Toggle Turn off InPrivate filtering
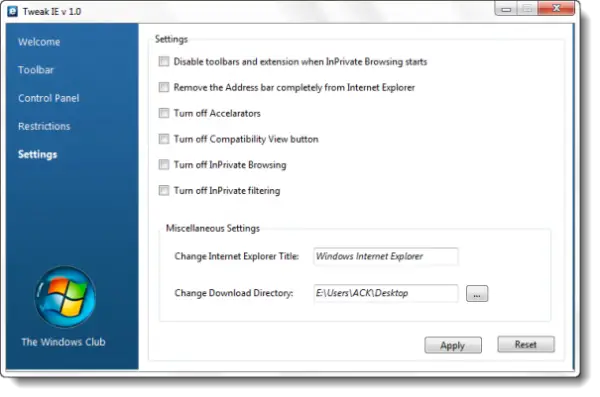This screenshot has height=397, width=600. coord(164,190)
